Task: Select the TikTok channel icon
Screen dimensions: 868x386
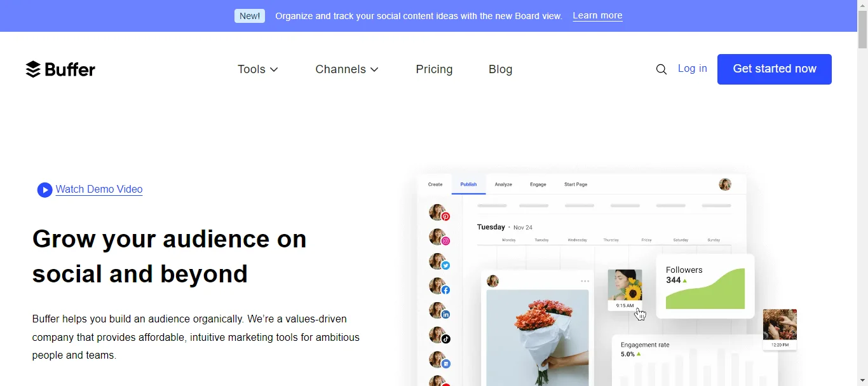Action: coord(439,335)
